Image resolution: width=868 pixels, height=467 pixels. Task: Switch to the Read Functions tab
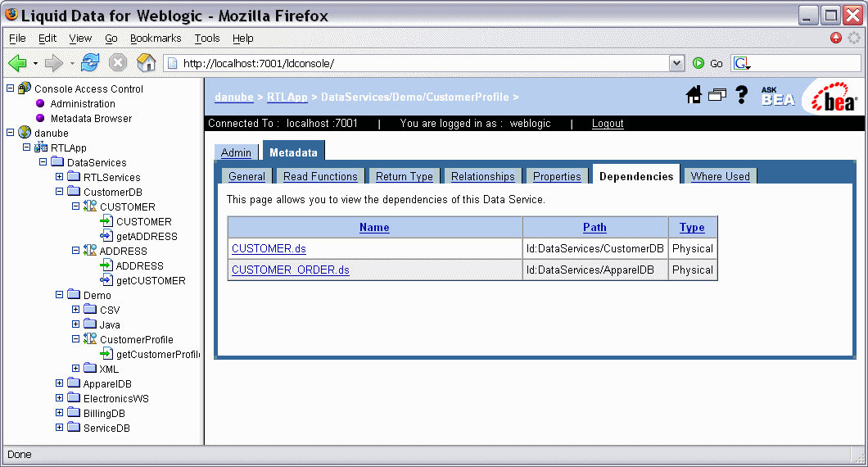pos(320,176)
